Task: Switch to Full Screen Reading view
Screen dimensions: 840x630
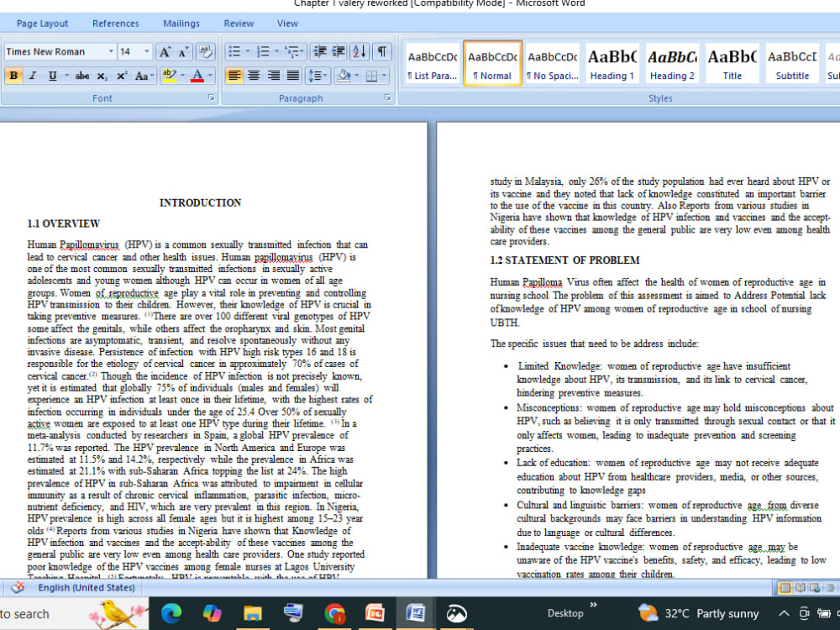Action: coord(800,588)
